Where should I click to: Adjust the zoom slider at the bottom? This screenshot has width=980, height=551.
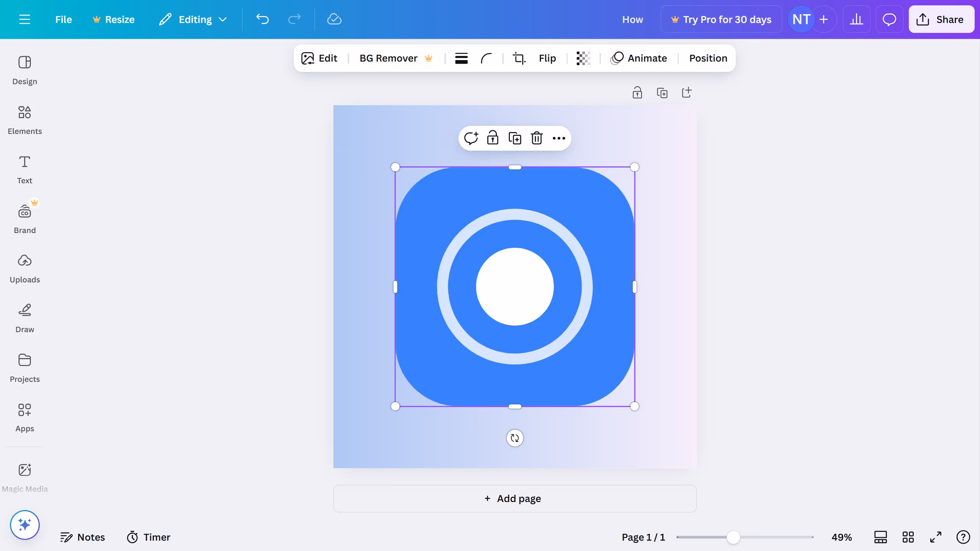tap(732, 537)
